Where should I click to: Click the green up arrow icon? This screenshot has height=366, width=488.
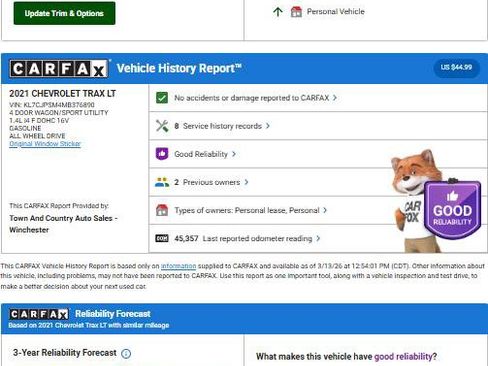click(x=278, y=12)
